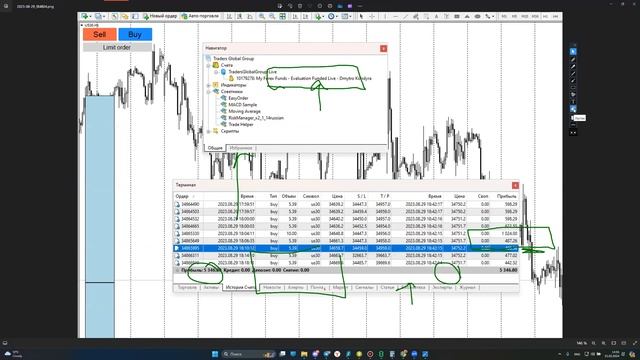Switch chart to candlestick mode

(239, 16)
